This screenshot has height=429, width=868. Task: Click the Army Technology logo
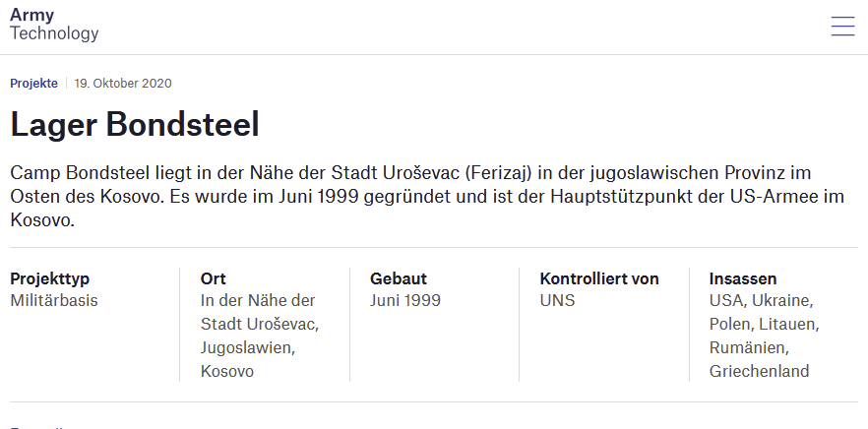pos(54,25)
